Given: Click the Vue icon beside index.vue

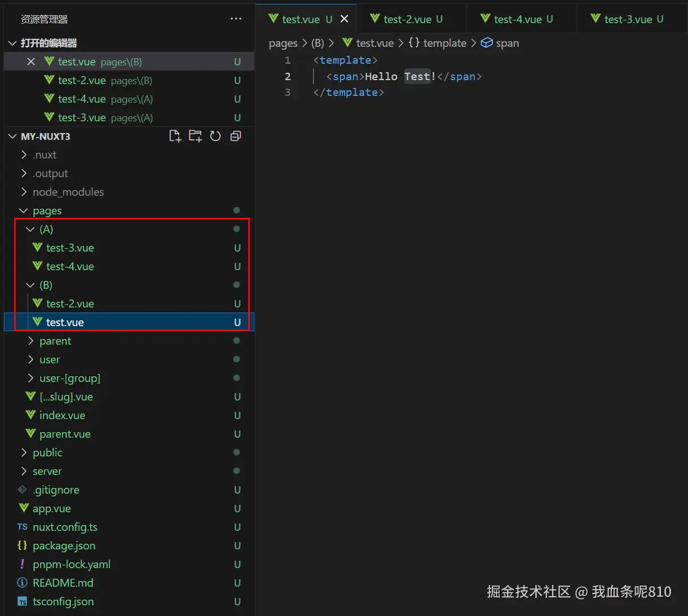Looking at the screenshot, I should 30,415.
